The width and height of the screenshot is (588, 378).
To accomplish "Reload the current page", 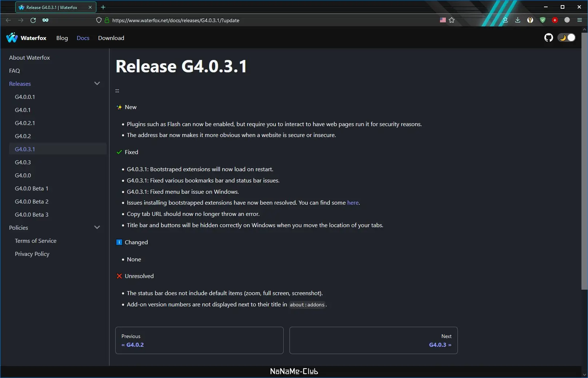I will pos(33,20).
